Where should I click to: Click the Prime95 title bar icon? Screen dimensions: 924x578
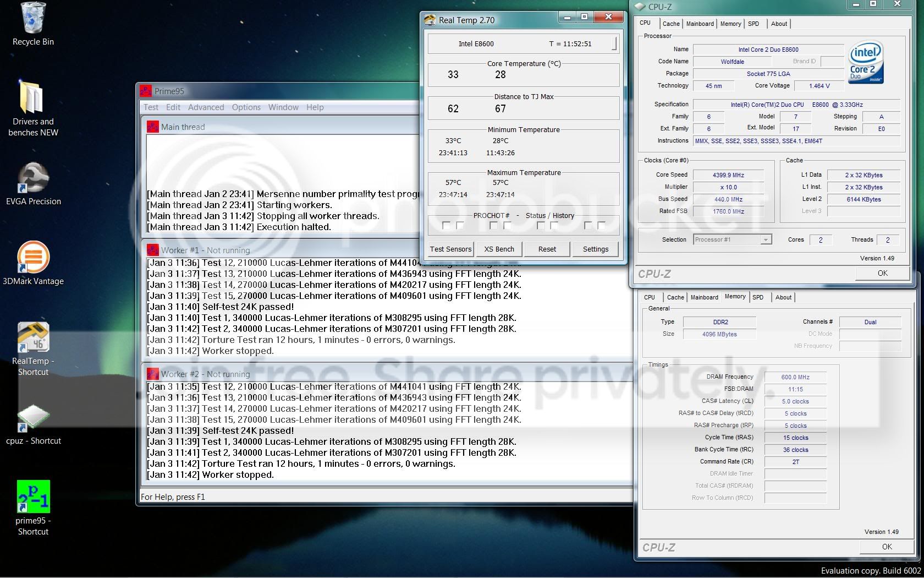146,91
